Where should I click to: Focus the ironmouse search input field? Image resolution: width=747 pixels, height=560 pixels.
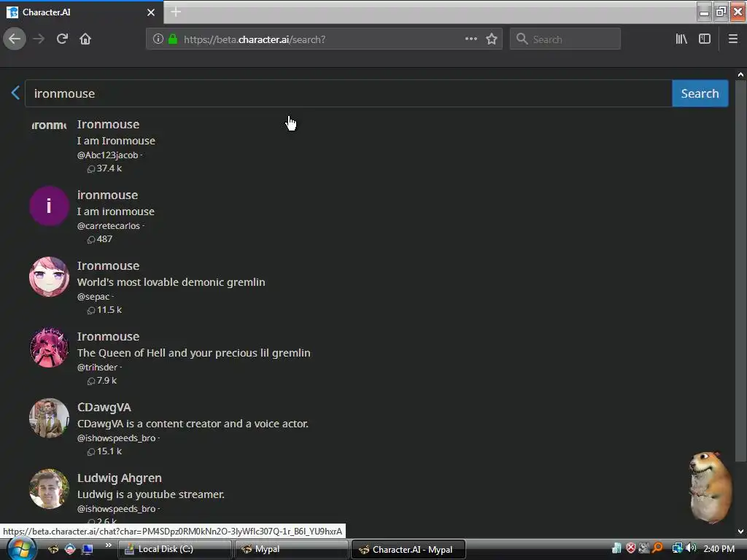(x=349, y=93)
